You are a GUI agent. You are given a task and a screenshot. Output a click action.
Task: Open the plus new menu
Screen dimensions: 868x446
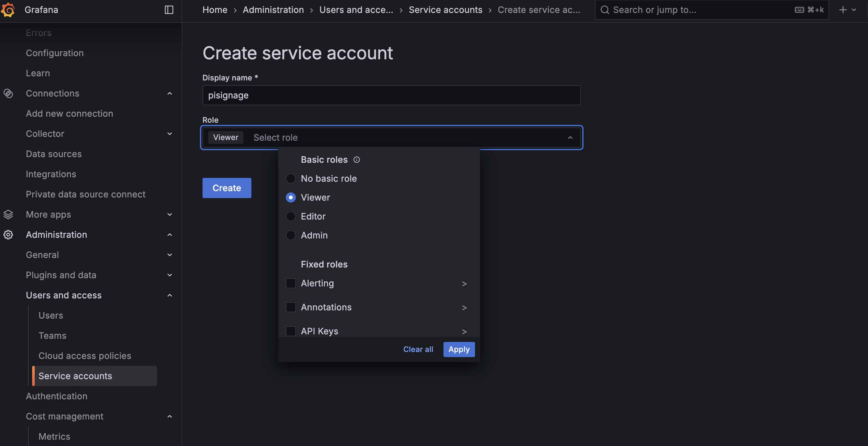click(847, 10)
